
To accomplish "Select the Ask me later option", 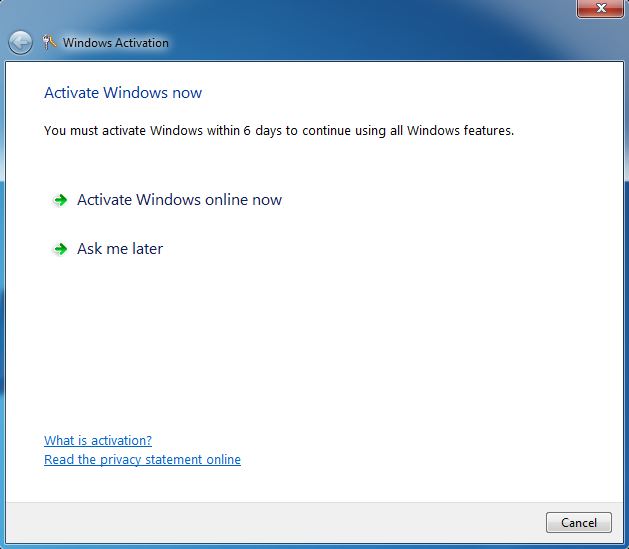I will [x=120, y=249].
